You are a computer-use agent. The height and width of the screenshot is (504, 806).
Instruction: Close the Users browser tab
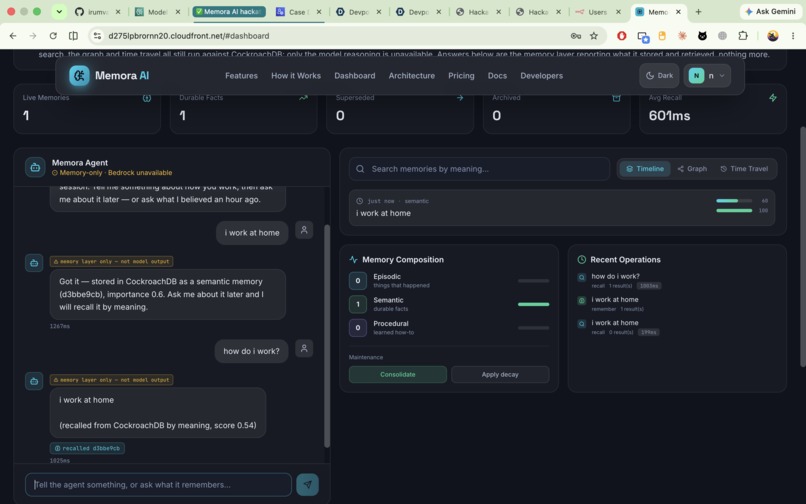(618, 12)
